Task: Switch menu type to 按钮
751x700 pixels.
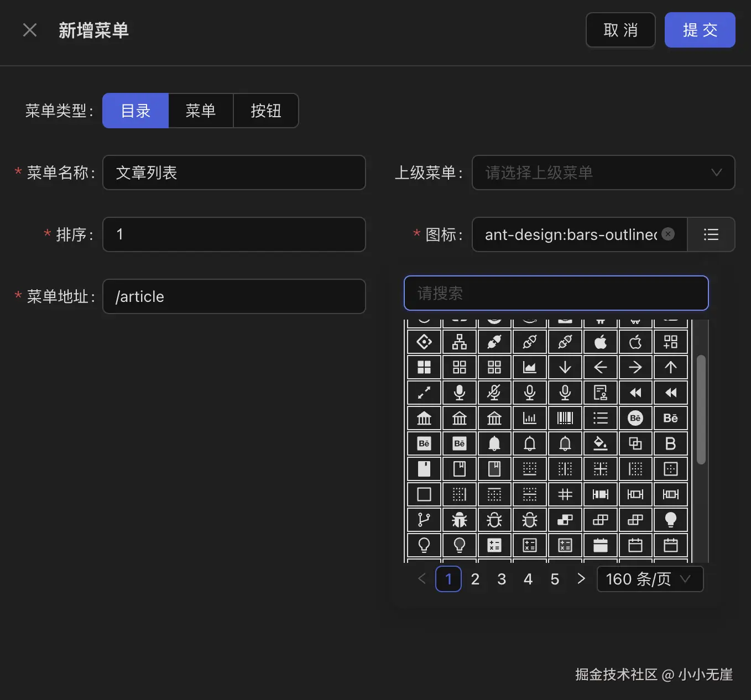Action: [266, 111]
